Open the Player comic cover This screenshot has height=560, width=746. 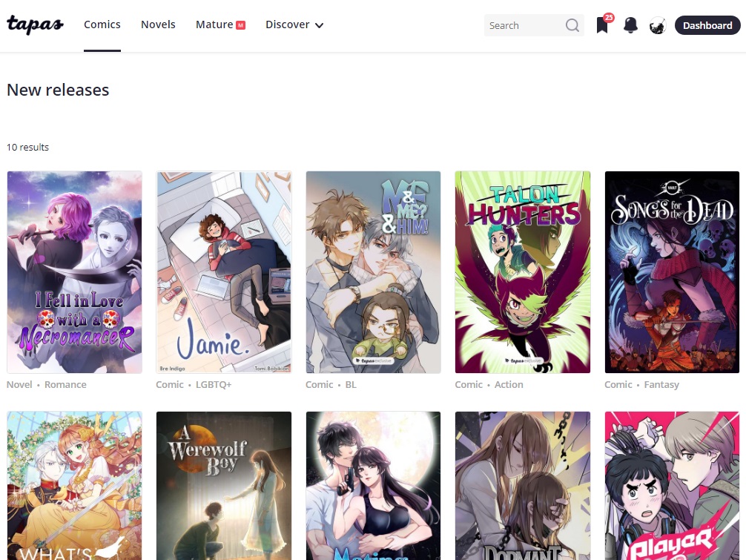tap(672, 485)
